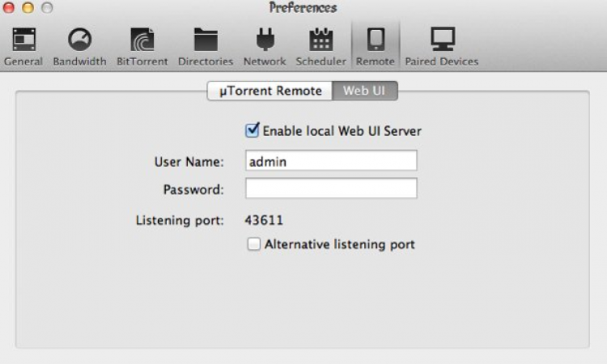This screenshot has height=364, width=607.
Task: Open the Network preferences pane
Action: [265, 47]
